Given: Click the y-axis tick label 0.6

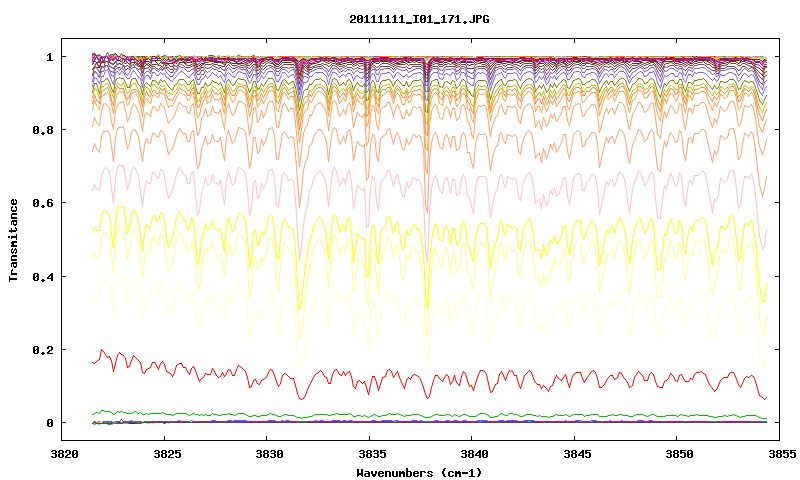Looking at the screenshot, I should pos(43,203).
